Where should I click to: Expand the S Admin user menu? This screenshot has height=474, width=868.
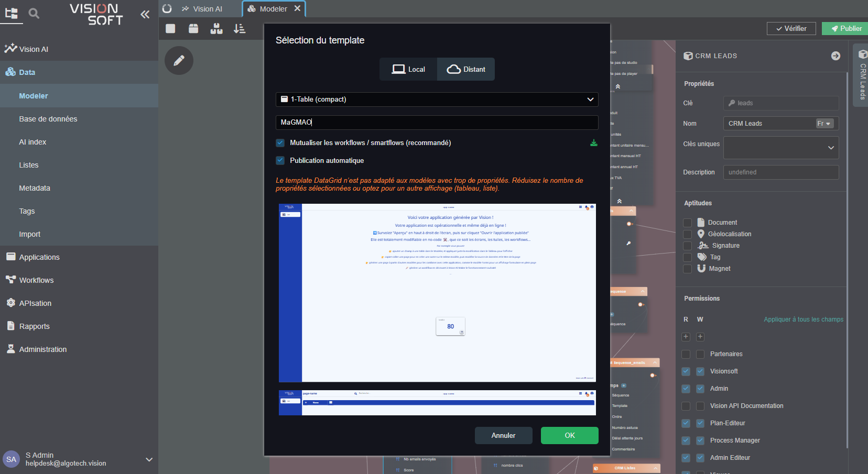(x=149, y=459)
